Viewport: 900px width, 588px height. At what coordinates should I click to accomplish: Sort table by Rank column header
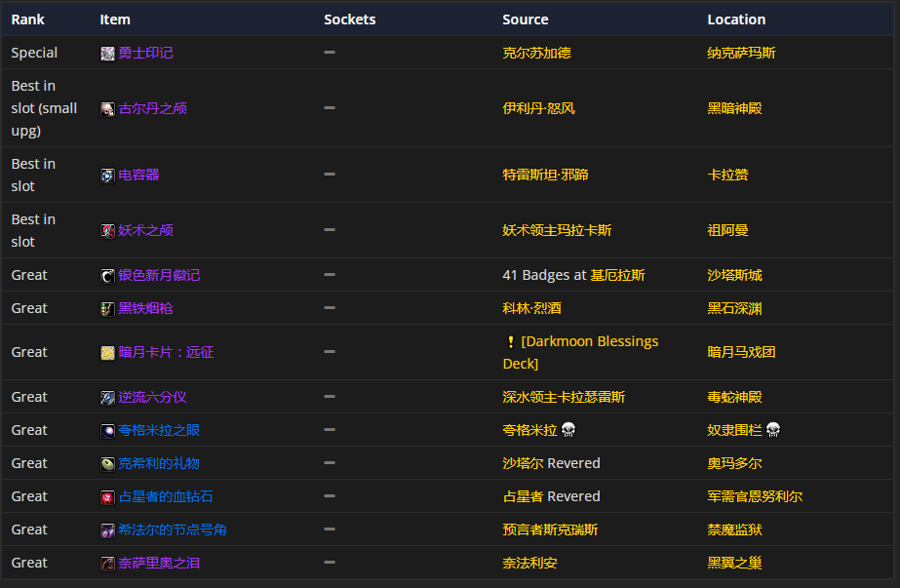click(27, 20)
